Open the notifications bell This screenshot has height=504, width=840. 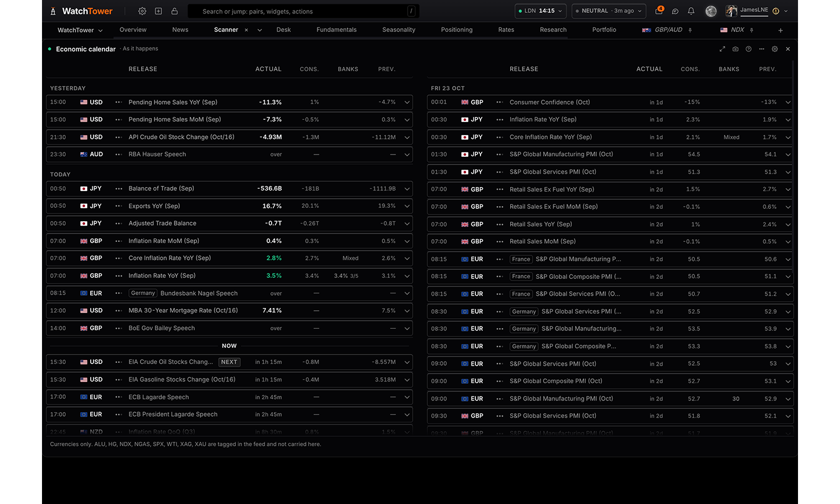691,11
